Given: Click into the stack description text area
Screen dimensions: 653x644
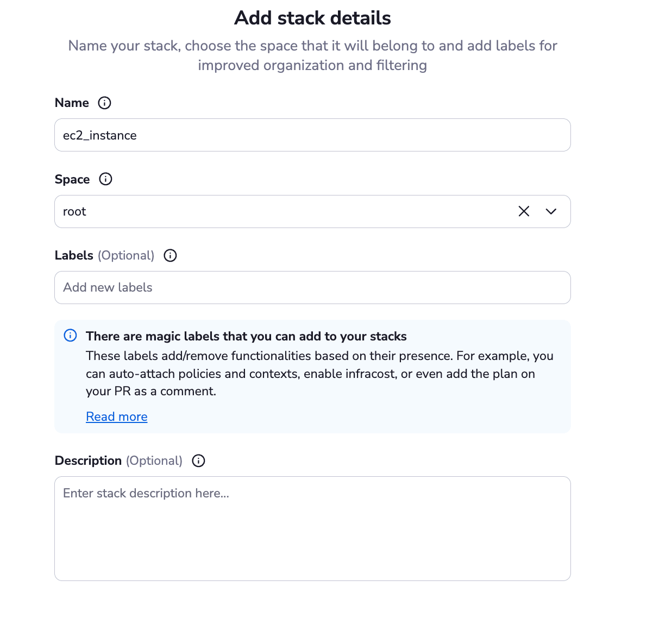Looking at the screenshot, I should point(312,528).
